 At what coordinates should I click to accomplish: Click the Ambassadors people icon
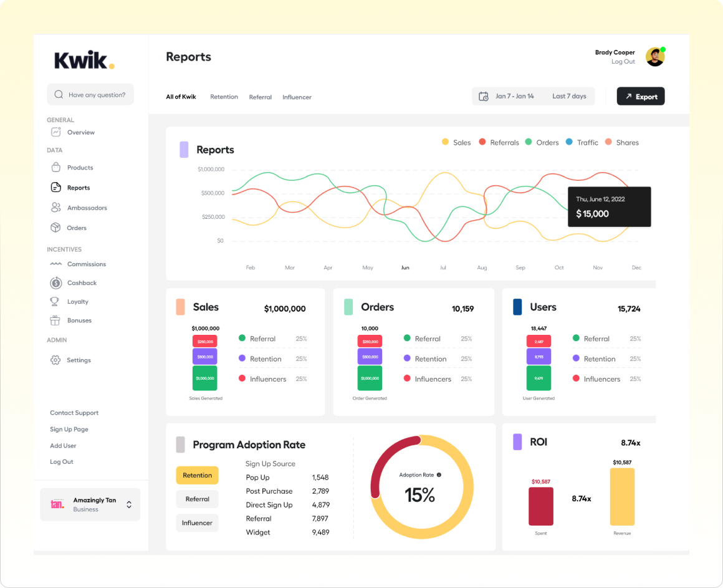pyautogui.click(x=55, y=208)
